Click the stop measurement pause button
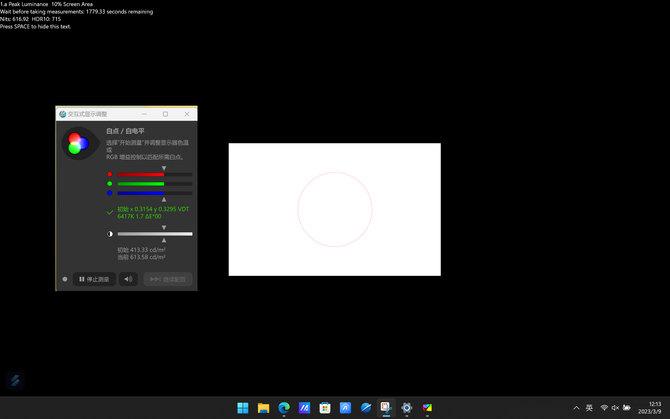This screenshot has height=419, width=670. pyautogui.click(x=94, y=279)
